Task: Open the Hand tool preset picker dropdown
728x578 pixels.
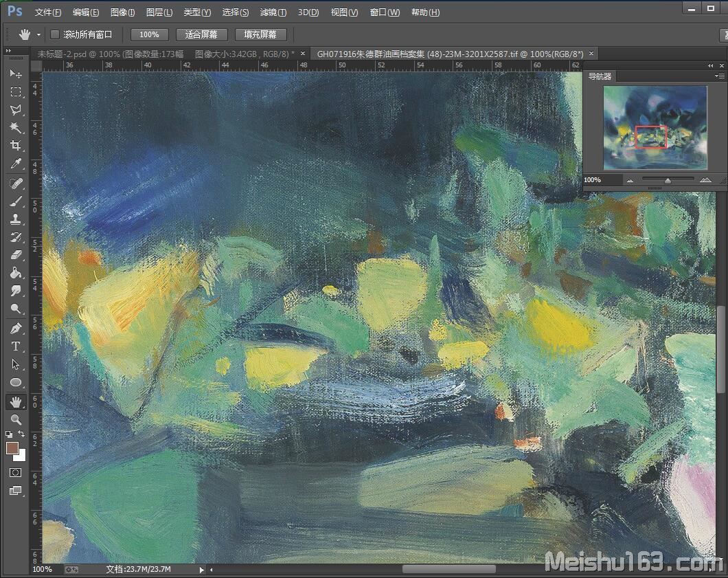Action: (39, 35)
